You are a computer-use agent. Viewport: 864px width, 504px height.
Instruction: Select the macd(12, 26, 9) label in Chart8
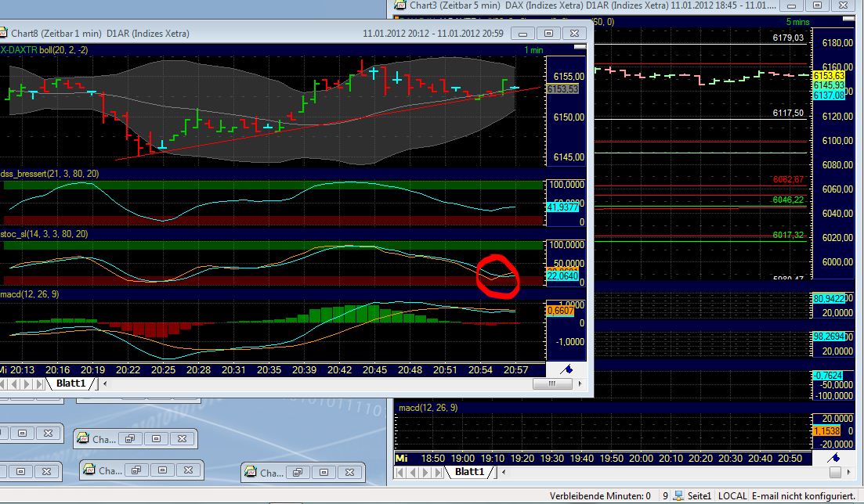coord(30,294)
